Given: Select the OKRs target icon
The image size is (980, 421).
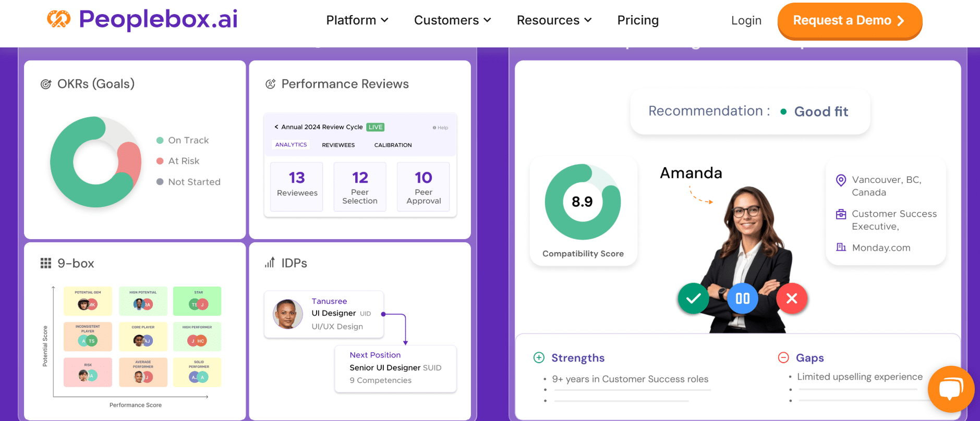Looking at the screenshot, I should pos(45,83).
